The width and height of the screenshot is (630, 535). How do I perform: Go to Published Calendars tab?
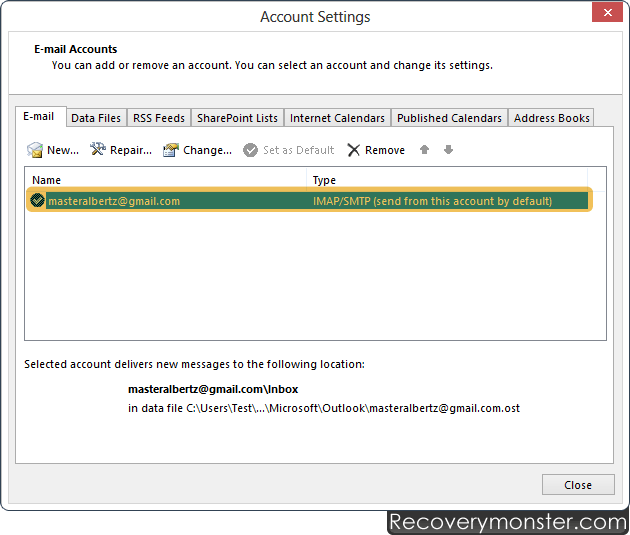[449, 118]
